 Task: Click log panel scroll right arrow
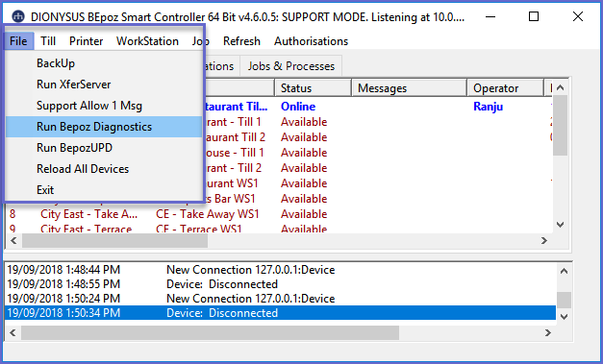click(548, 332)
